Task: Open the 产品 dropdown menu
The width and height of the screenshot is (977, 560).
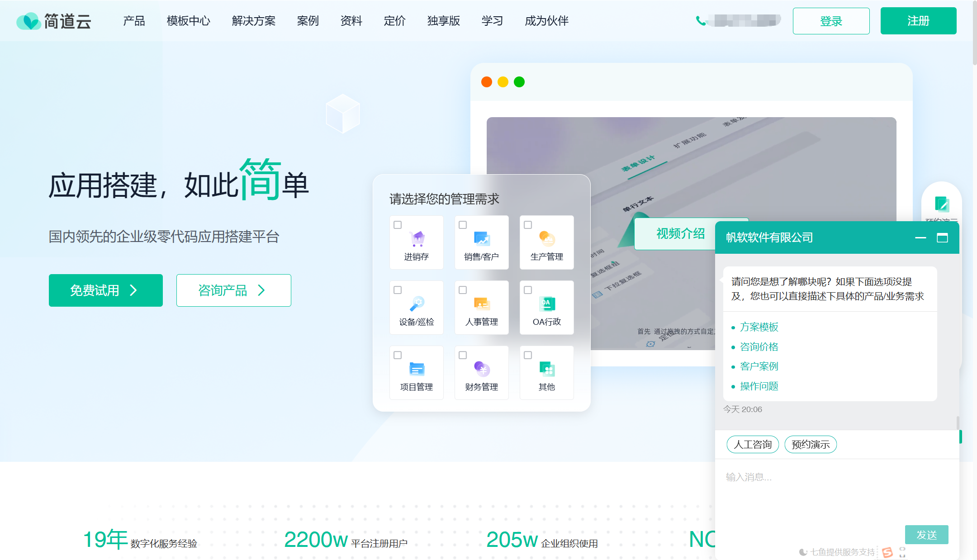Action: tap(133, 21)
